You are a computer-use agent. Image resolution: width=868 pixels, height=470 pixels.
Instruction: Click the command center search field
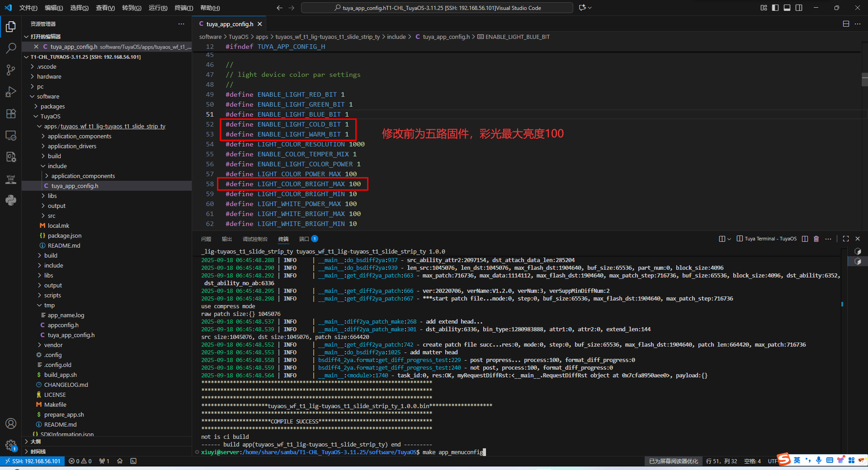(x=437, y=8)
